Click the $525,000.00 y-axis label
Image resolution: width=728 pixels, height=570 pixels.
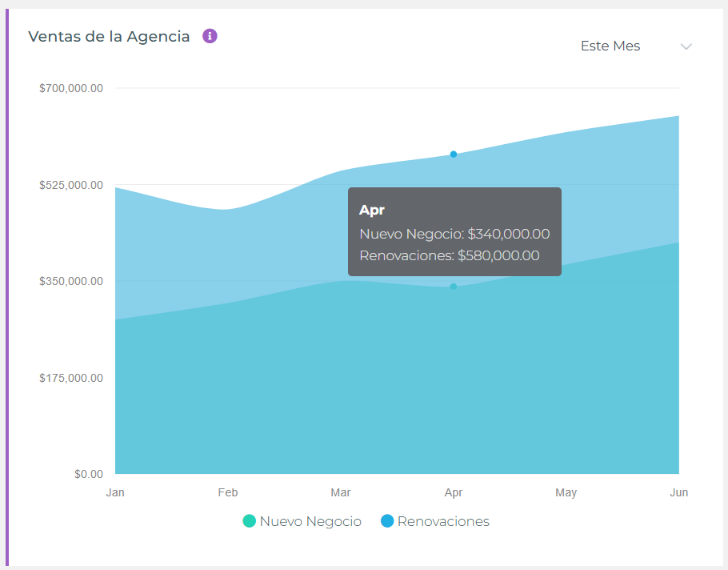(x=71, y=184)
